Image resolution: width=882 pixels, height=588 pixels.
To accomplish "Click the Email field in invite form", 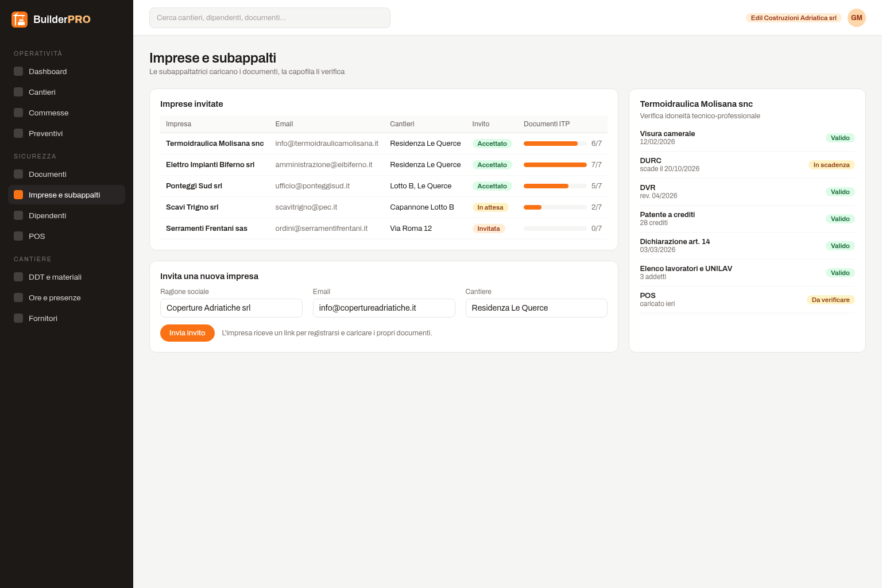I will coord(384,308).
